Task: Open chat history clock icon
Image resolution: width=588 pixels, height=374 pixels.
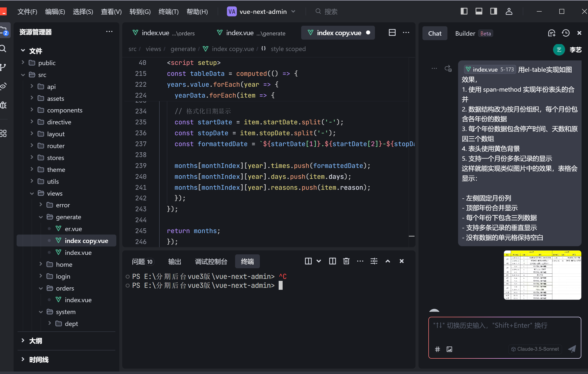Action: click(565, 33)
